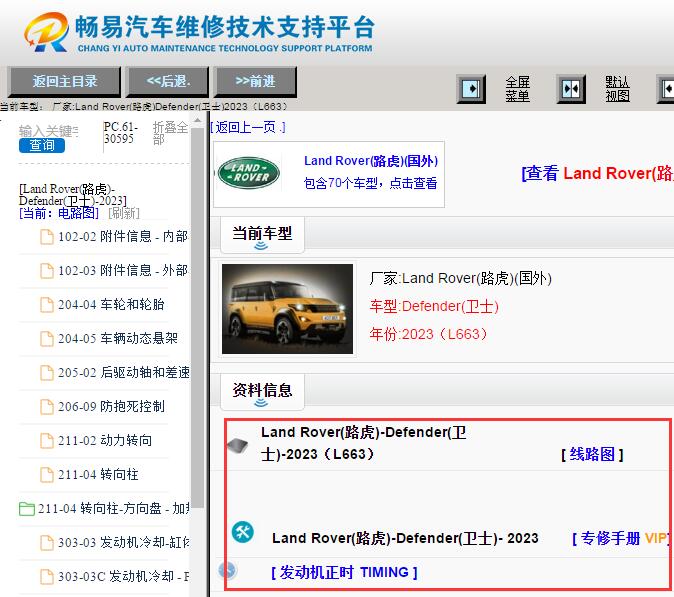Click the document icon beside 303-03 发动机冷却-缸体
Image resolution: width=674 pixels, height=597 pixels.
47,543
